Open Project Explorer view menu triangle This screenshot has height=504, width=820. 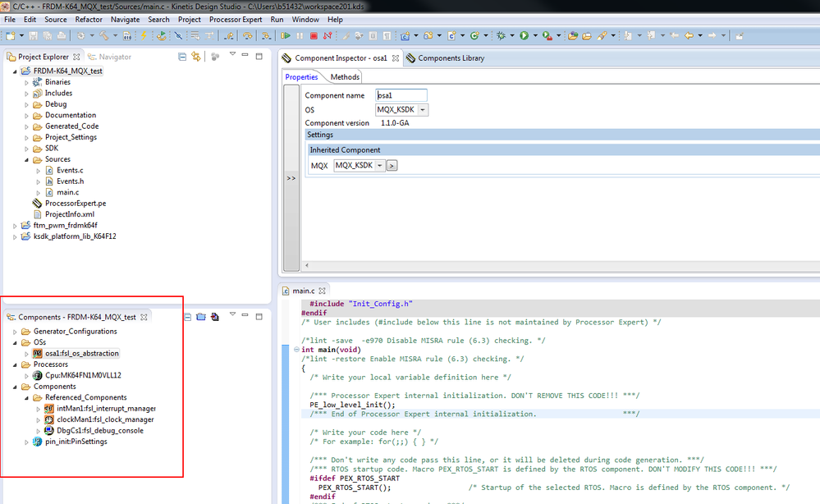(x=232, y=54)
